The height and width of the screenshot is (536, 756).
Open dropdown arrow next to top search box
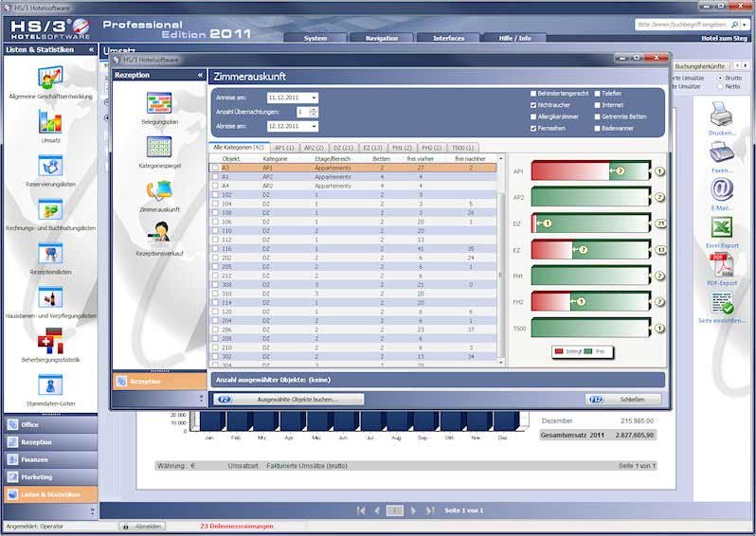[x=745, y=24]
